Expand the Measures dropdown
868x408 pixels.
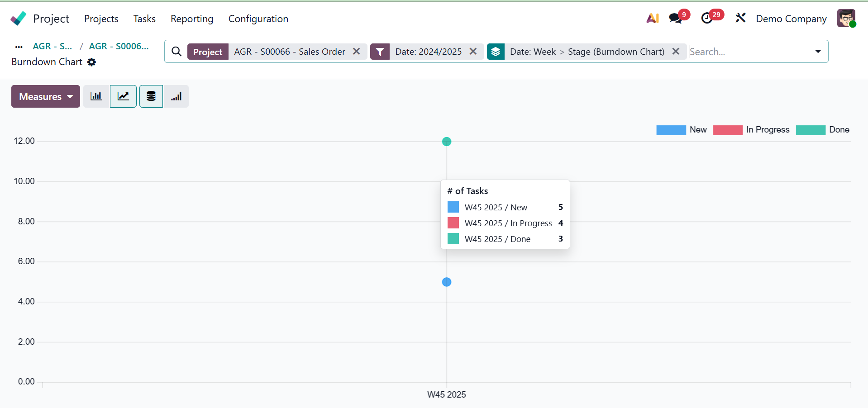click(x=46, y=96)
